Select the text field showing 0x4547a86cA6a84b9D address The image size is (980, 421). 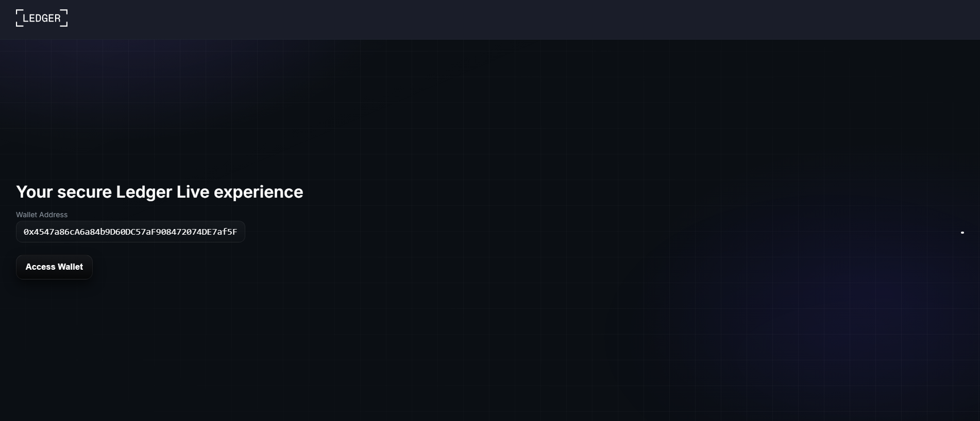coord(130,232)
